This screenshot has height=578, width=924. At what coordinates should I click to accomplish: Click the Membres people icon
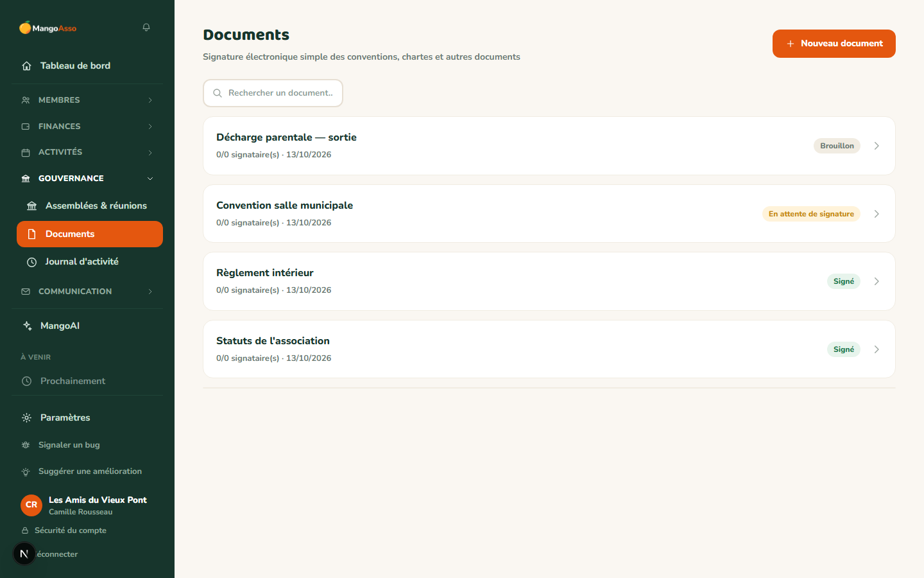click(x=26, y=100)
